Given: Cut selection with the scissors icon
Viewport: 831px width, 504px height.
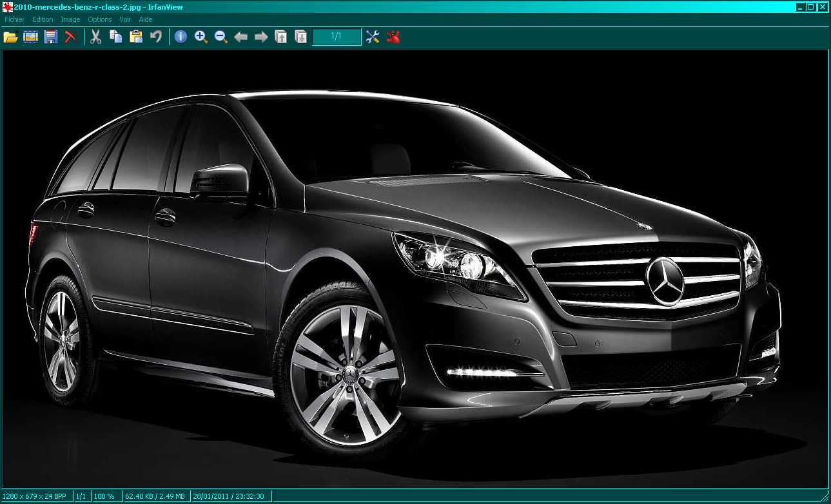Looking at the screenshot, I should click(x=95, y=37).
